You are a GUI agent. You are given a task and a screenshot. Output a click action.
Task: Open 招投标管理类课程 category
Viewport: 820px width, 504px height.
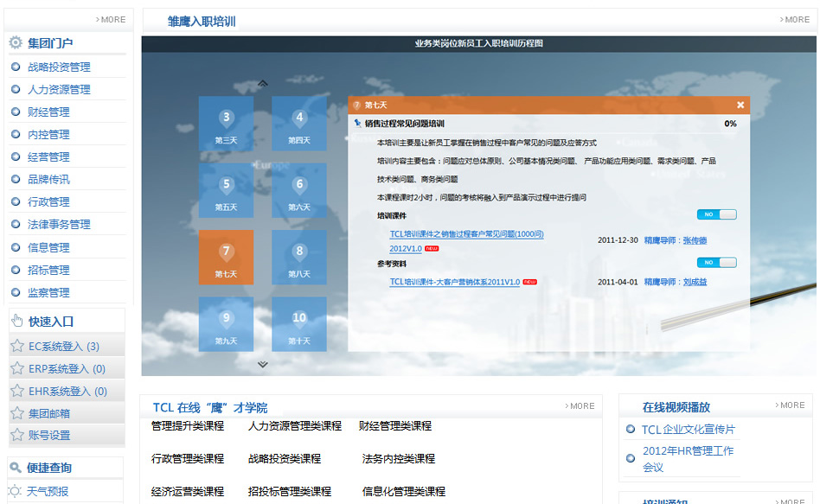tap(289, 492)
